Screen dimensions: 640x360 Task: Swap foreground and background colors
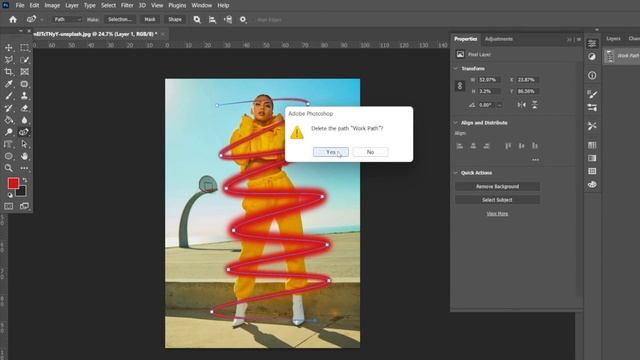25,180
